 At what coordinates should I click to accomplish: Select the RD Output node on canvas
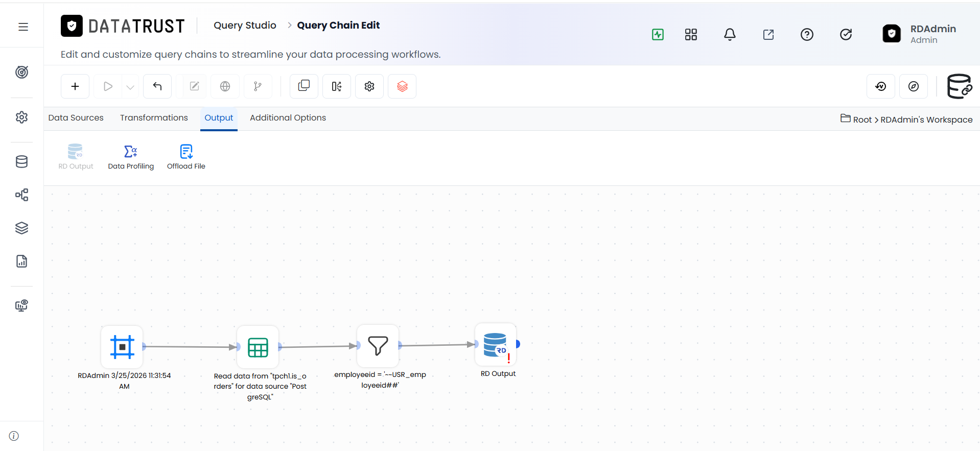click(496, 345)
